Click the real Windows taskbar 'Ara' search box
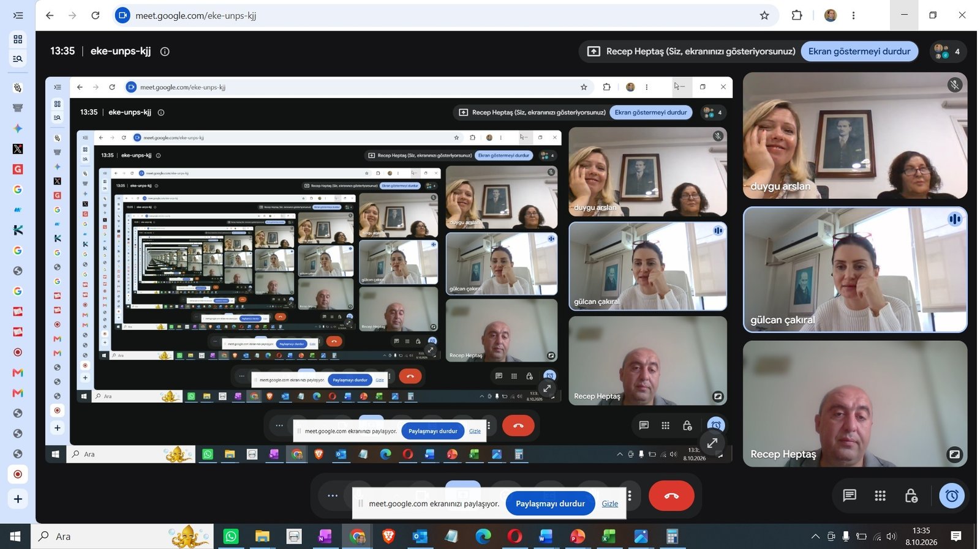980x549 pixels. click(x=123, y=537)
